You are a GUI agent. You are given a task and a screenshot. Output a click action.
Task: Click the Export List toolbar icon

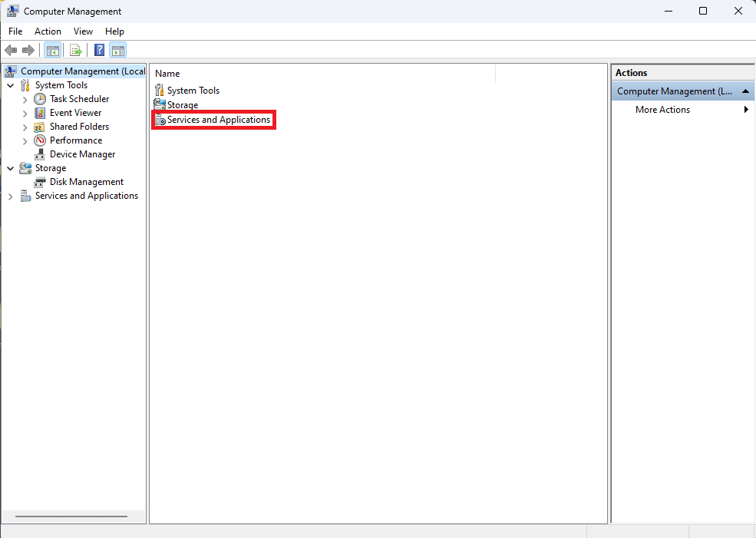coord(76,50)
